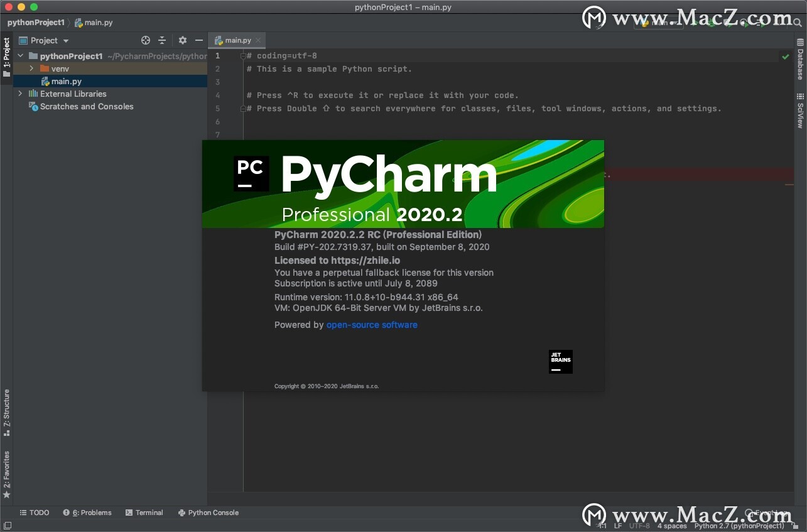Toggle the 1: Project tool window tab
This screenshot has height=532, width=807.
point(6,57)
